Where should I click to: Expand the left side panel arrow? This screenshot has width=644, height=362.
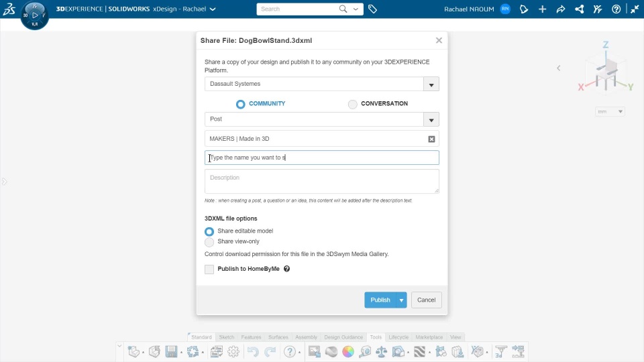click(4, 182)
